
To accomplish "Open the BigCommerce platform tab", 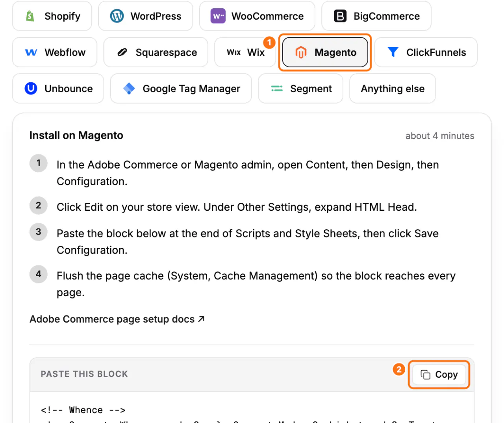I will [376, 16].
